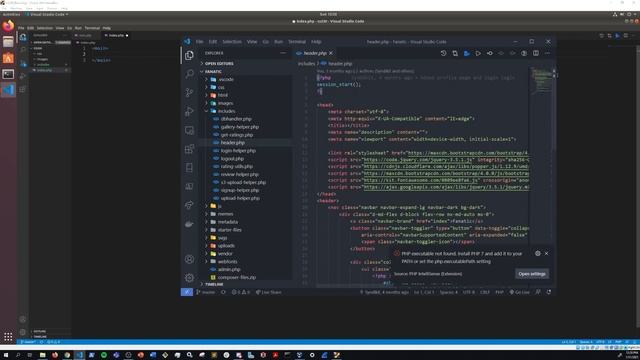
Task: Click Run play icon in editor toolbar
Action: (478, 53)
